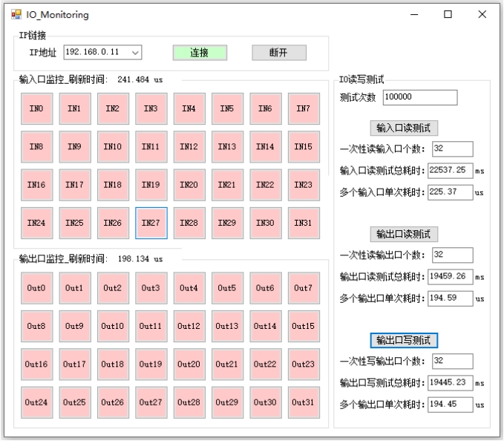Viewport: 504px width, 441px height.
Task: Start the 输入口读测试 input read test
Action: coord(404,128)
